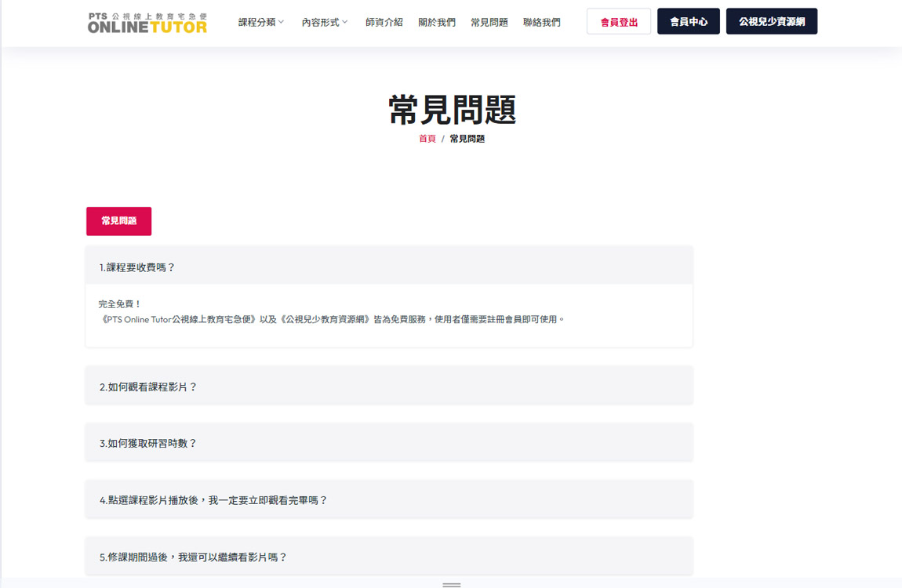Click the chevron arrow beside 課程分類
The image size is (902, 588).
coord(282,22)
